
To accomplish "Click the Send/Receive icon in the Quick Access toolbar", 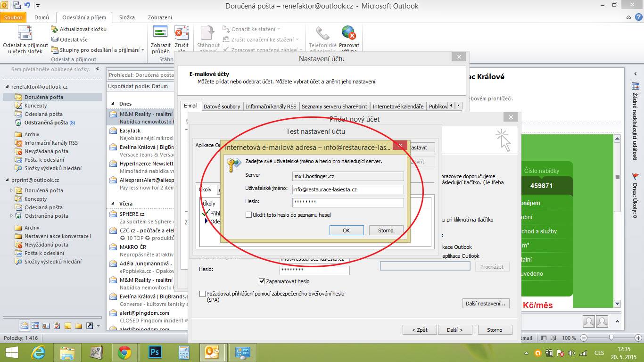I will tap(17, 6).
